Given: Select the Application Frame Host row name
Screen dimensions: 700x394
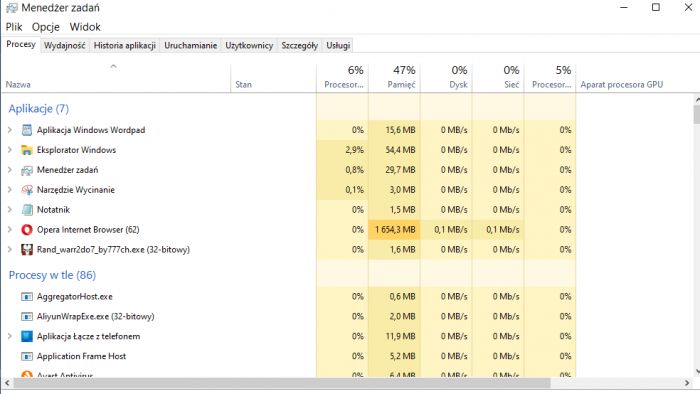Looking at the screenshot, I should click(81, 356).
